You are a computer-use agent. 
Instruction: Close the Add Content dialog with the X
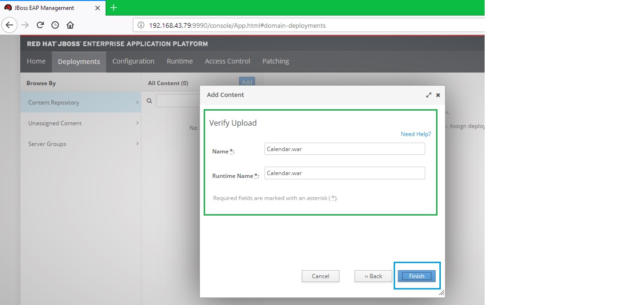(x=438, y=95)
